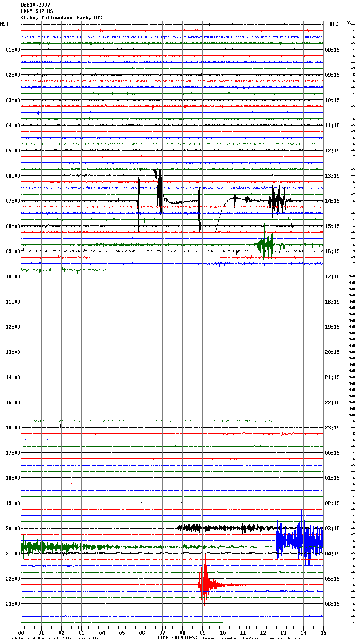Click the 05 minute tick label
Image resolution: width=357 pixels, height=644 pixels.
tap(122, 633)
